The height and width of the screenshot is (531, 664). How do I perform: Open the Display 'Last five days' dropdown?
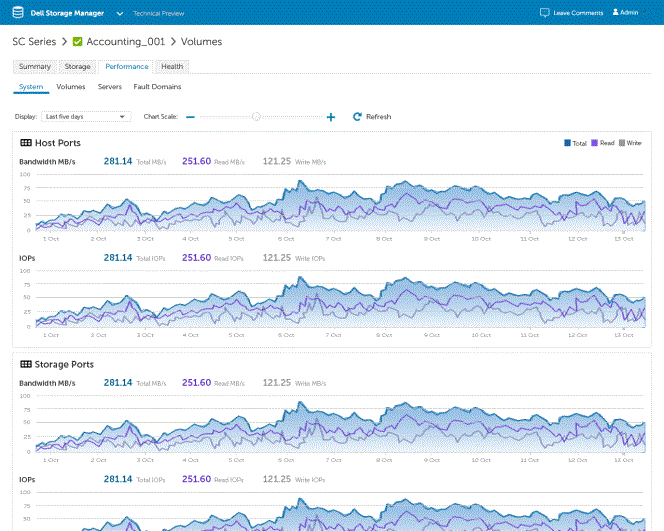point(86,116)
